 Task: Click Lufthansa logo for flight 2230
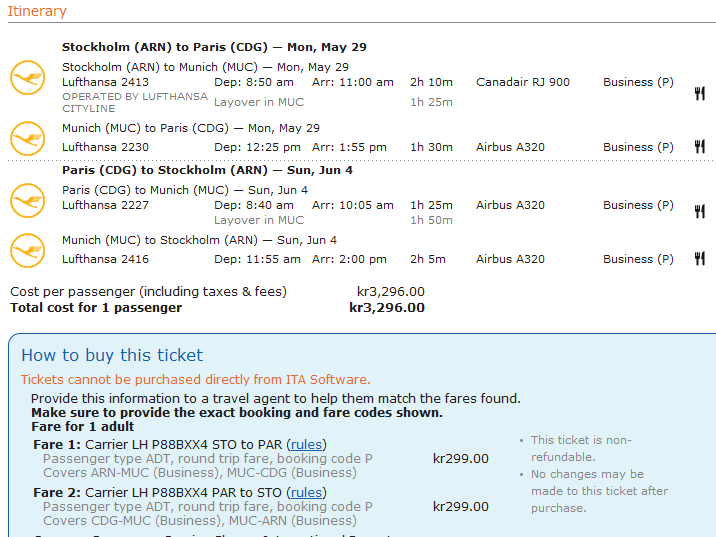pyautogui.click(x=28, y=138)
